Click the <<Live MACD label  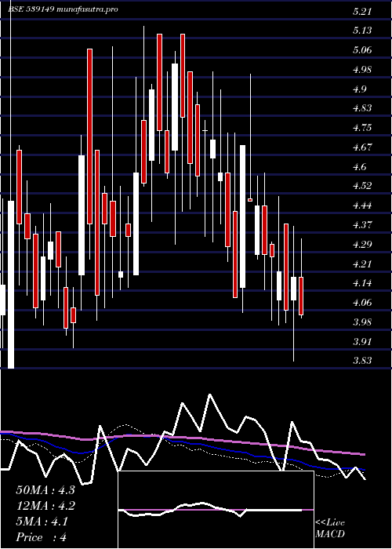point(330,529)
